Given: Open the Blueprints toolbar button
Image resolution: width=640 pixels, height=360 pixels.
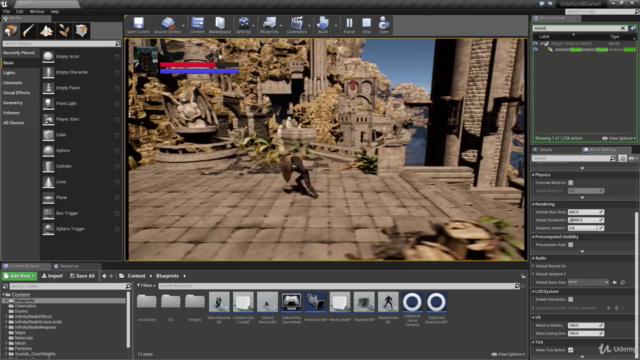Looking at the screenshot, I should point(269,25).
